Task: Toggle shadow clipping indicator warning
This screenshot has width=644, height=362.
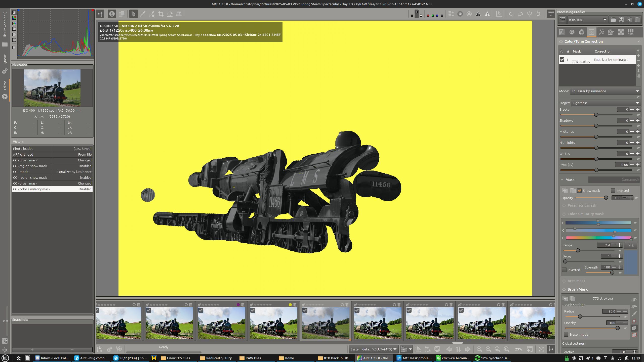Action: (478, 14)
